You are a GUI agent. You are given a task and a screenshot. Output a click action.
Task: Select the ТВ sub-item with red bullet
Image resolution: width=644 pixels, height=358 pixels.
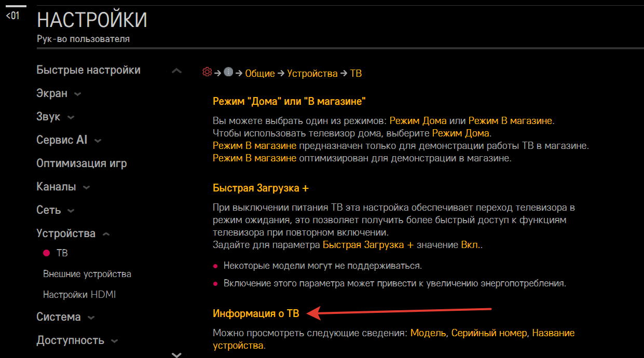(x=62, y=253)
